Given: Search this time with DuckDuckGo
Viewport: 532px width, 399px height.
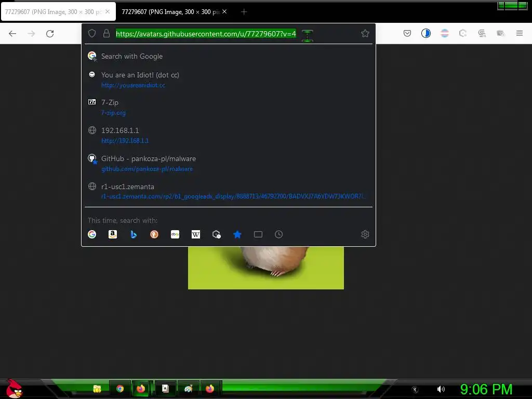Looking at the screenshot, I should coord(154,234).
